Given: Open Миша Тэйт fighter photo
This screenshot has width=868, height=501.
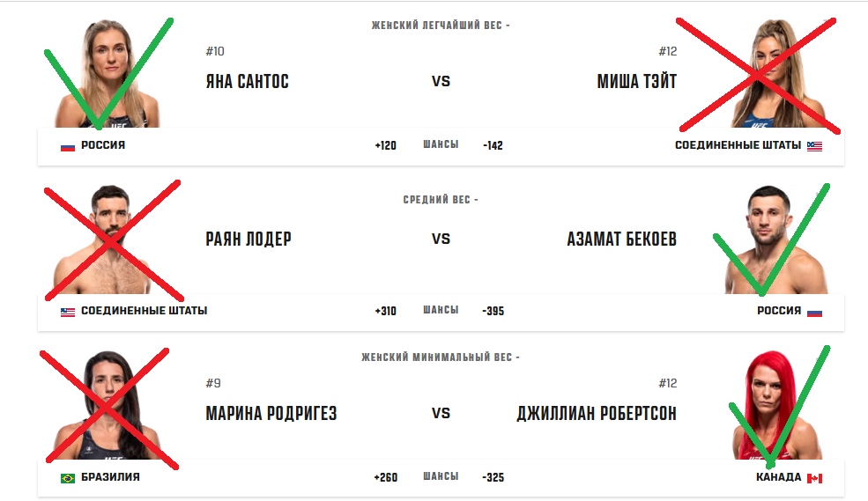Looking at the screenshot, I should (x=775, y=74).
